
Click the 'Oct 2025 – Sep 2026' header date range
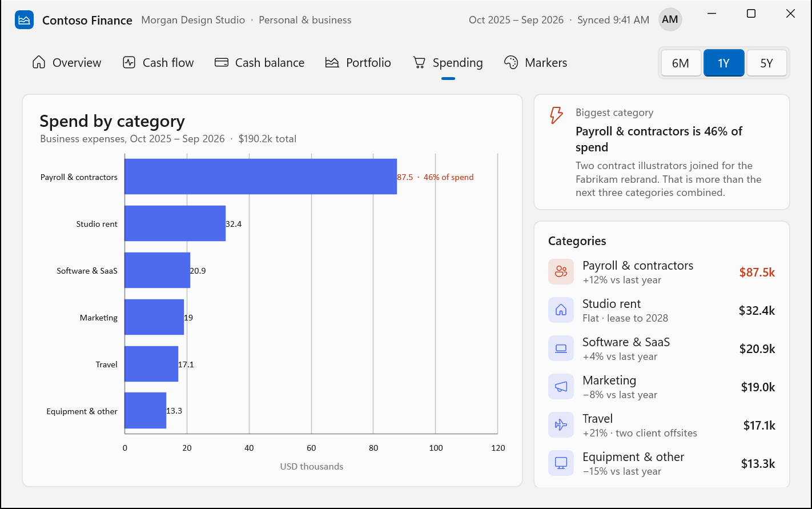(x=516, y=20)
